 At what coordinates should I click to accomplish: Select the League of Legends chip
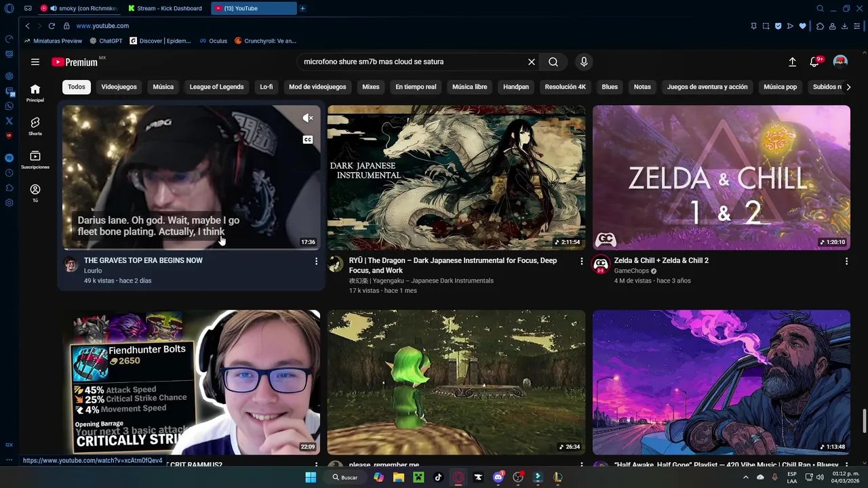click(216, 87)
